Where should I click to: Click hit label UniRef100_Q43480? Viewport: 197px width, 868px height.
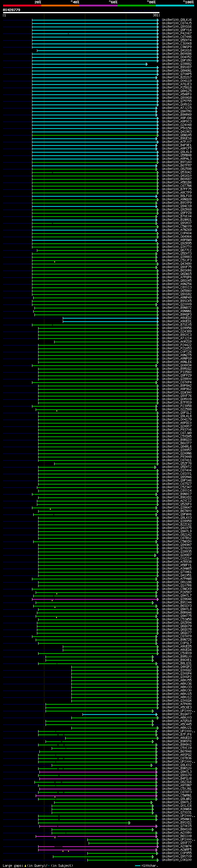pyautogui.click(x=177, y=264)
